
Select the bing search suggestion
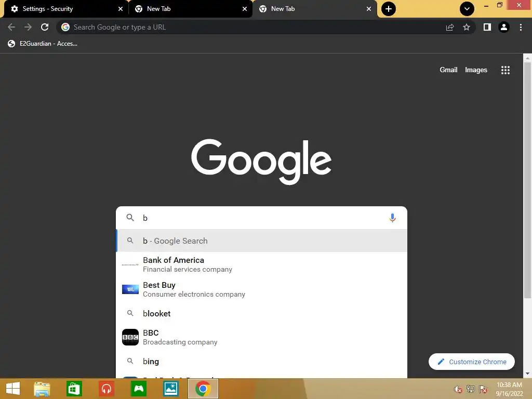click(262, 362)
